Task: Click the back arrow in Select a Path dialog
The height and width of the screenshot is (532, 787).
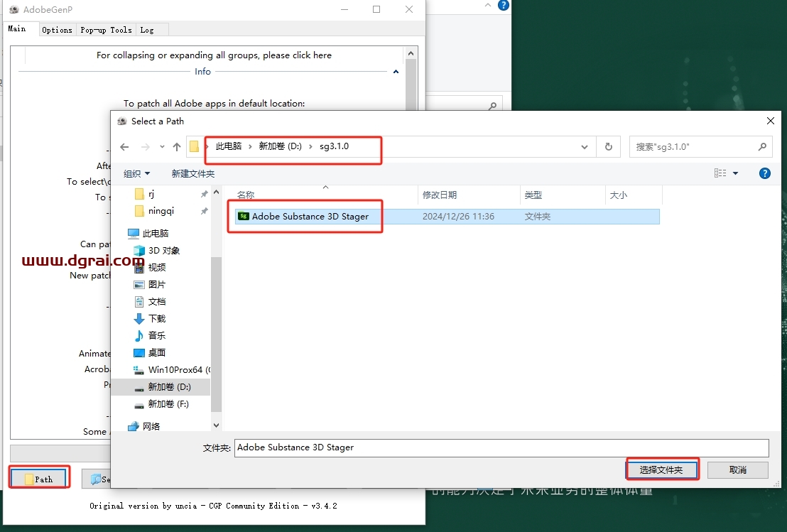Action: point(124,147)
